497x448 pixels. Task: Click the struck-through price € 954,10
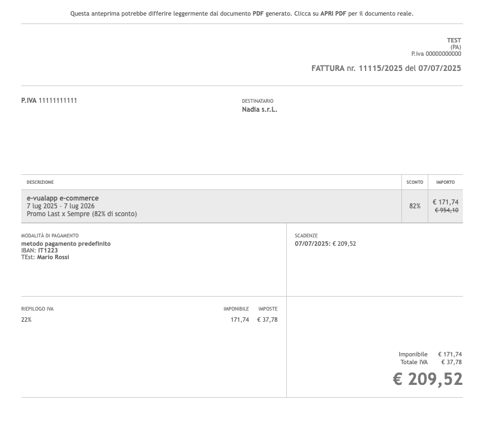point(447,210)
